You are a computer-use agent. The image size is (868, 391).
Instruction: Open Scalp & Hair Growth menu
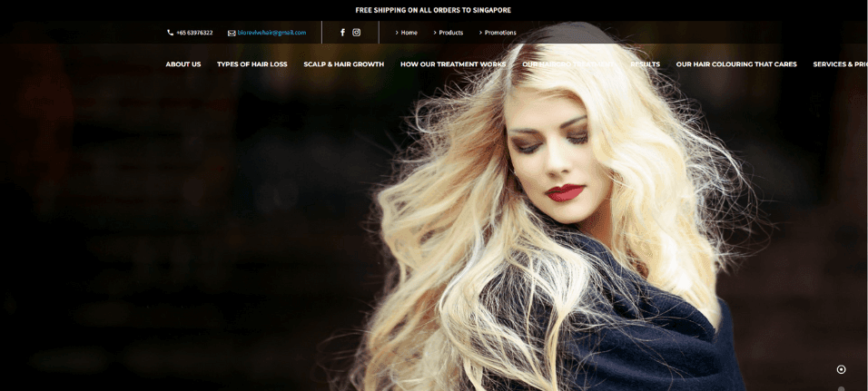click(x=344, y=64)
